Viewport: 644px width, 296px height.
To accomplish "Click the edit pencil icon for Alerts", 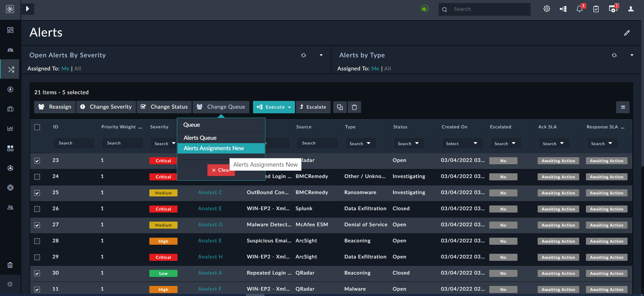I will click(627, 33).
